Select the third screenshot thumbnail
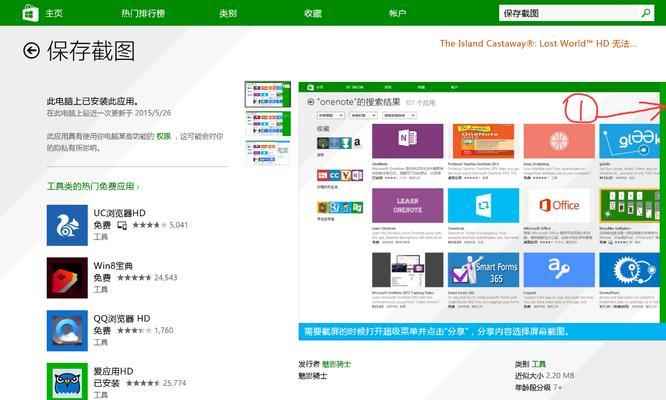This screenshot has width=666, height=400. pyautogui.click(x=268, y=153)
